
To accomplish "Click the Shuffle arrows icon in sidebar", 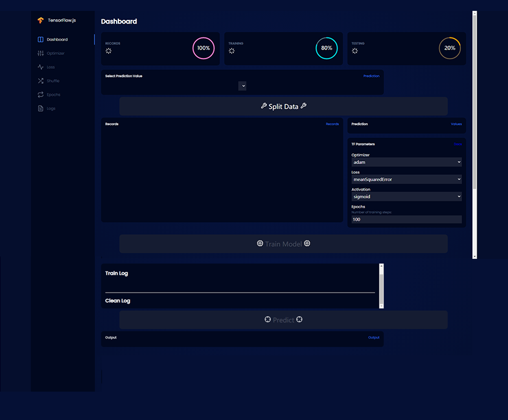I will point(40,81).
